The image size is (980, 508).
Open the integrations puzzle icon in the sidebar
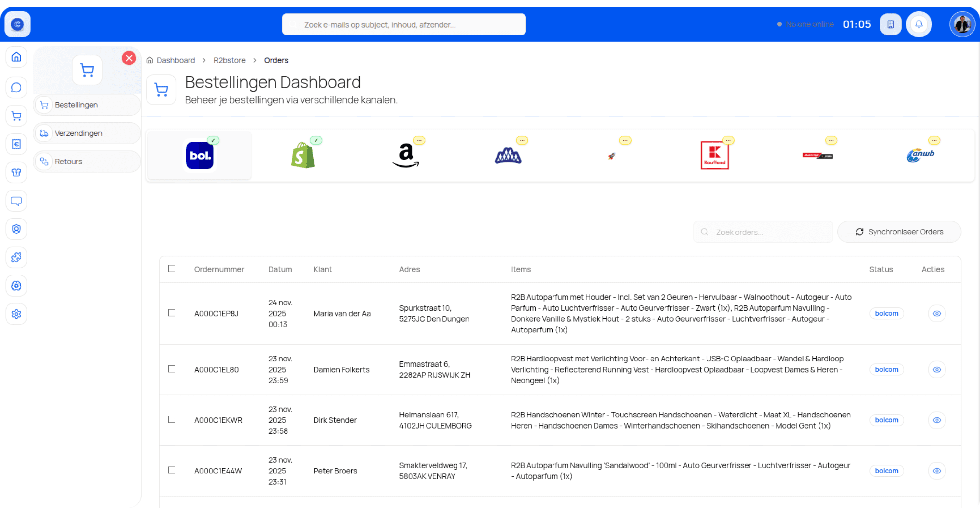[x=16, y=257]
